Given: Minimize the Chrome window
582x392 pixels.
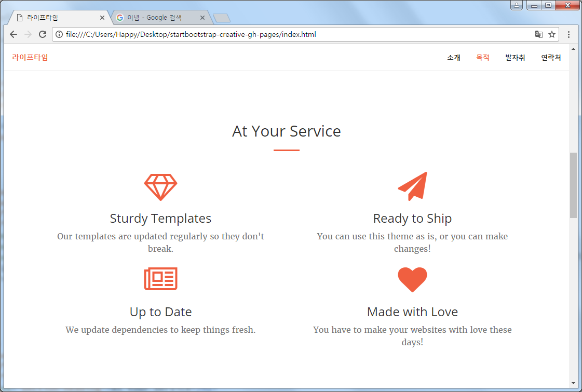Looking at the screenshot, I should click(x=534, y=5).
